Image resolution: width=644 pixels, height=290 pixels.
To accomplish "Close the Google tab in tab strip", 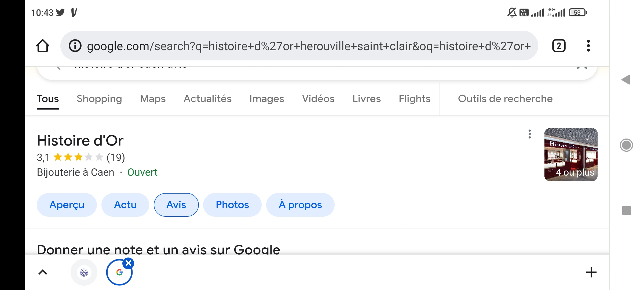I will click(x=129, y=263).
